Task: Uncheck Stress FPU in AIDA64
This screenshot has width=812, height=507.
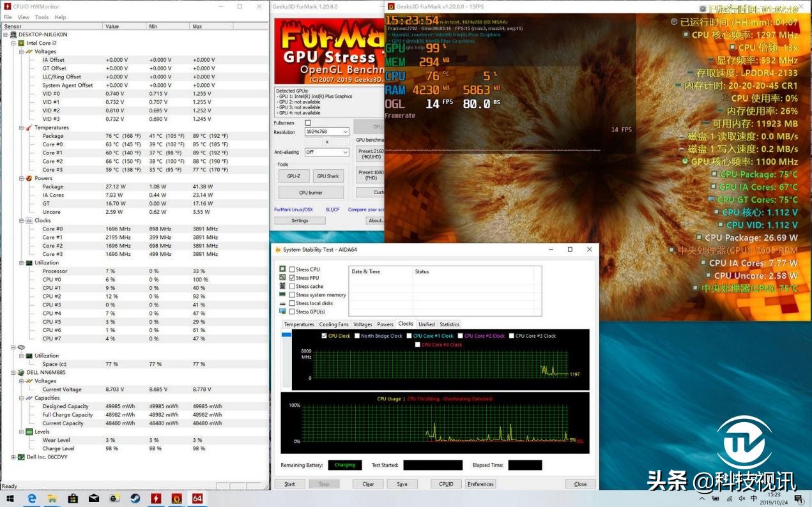Action: point(292,277)
